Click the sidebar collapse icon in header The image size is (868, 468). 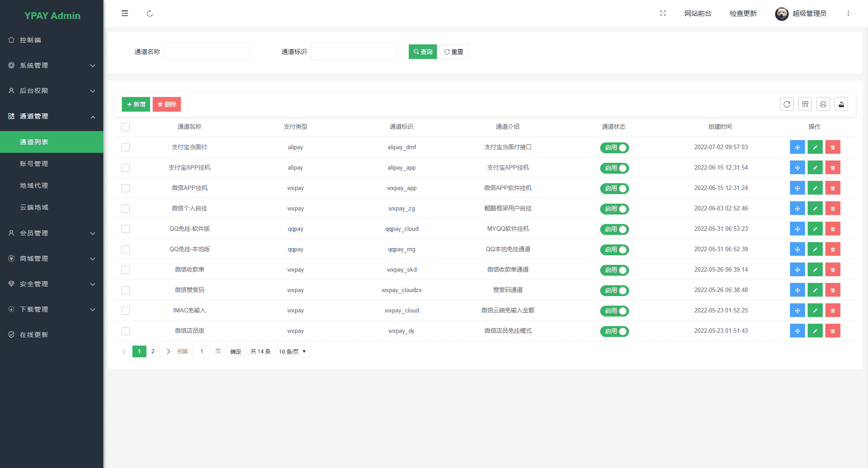coord(125,14)
